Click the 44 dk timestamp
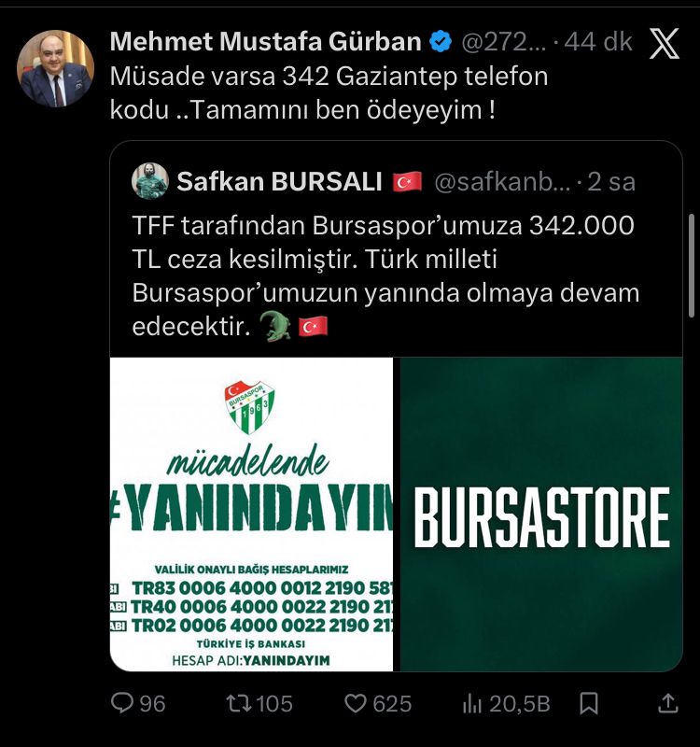Screen dimensions: 700x747 coord(598,42)
